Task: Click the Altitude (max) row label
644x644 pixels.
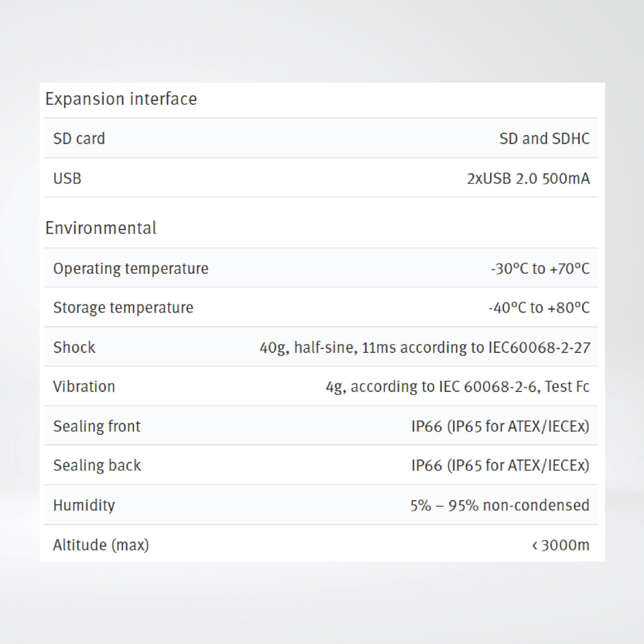Action: click(101, 545)
